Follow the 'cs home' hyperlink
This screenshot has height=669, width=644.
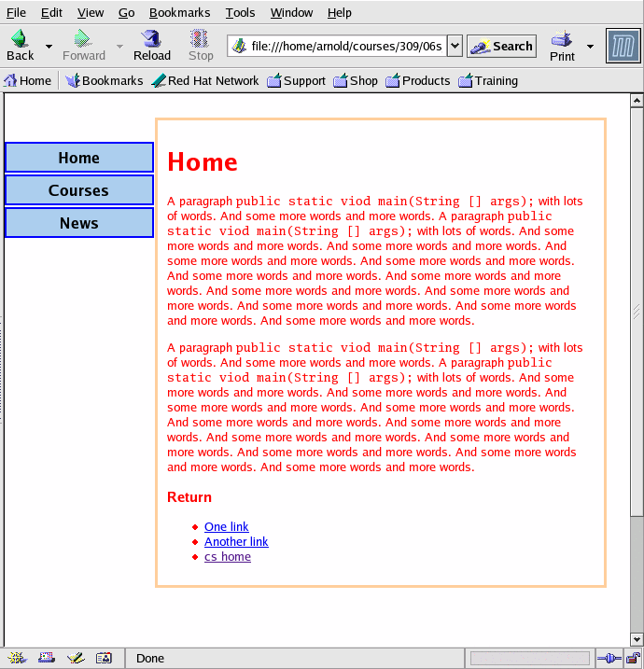click(x=228, y=556)
